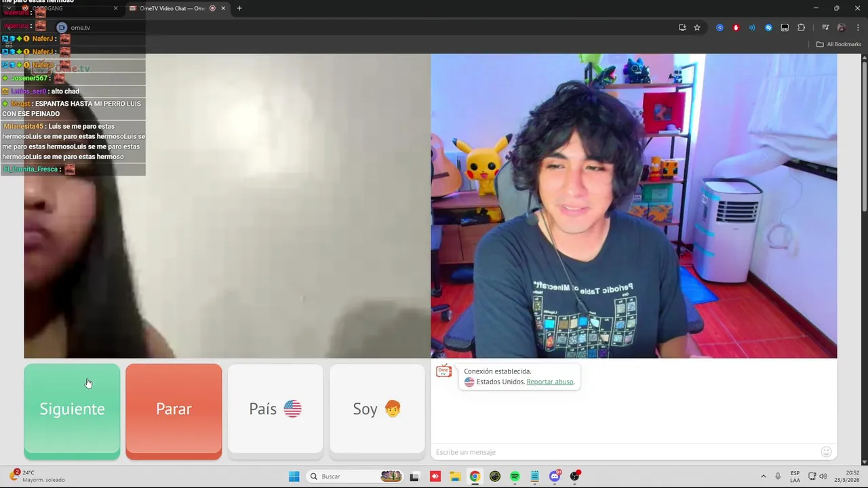
Task: Open the Chrome three-dot menu
Action: point(856,28)
